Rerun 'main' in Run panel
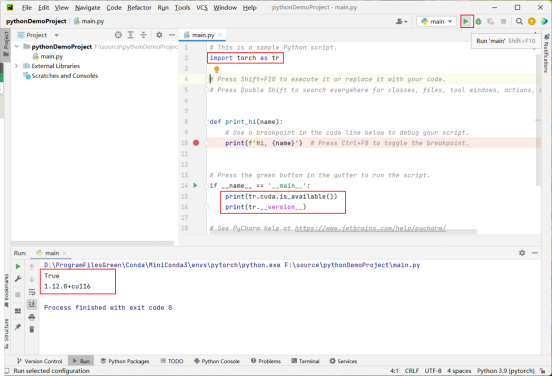The height and width of the screenshot is (377, 552). pos(18,266)
